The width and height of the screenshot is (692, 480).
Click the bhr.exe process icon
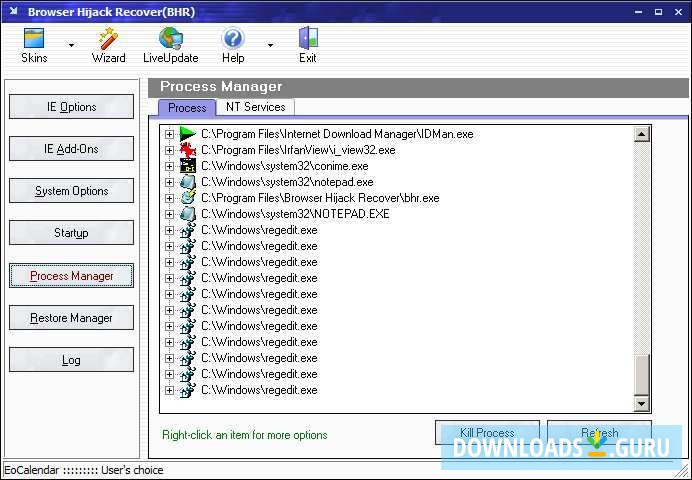click(188, 198)
